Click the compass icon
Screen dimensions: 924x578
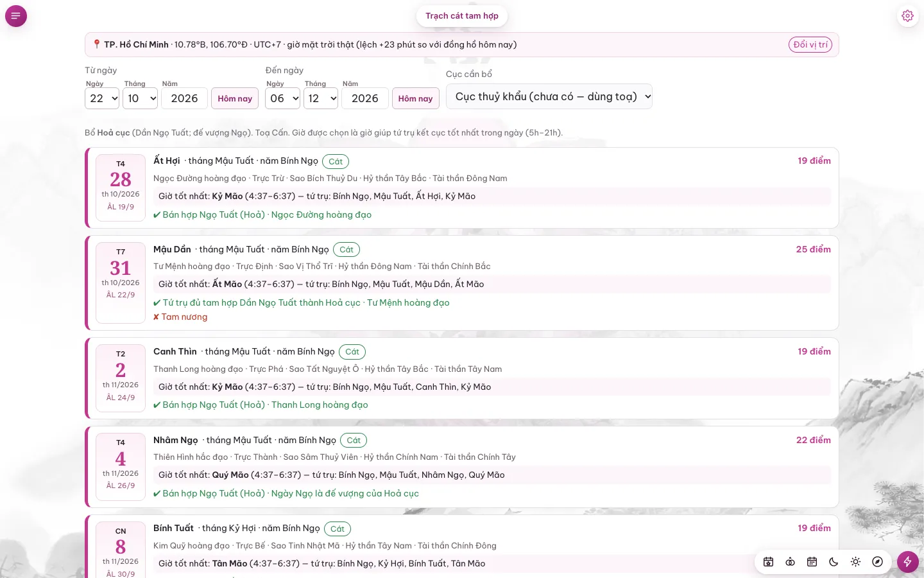point(877,562)
